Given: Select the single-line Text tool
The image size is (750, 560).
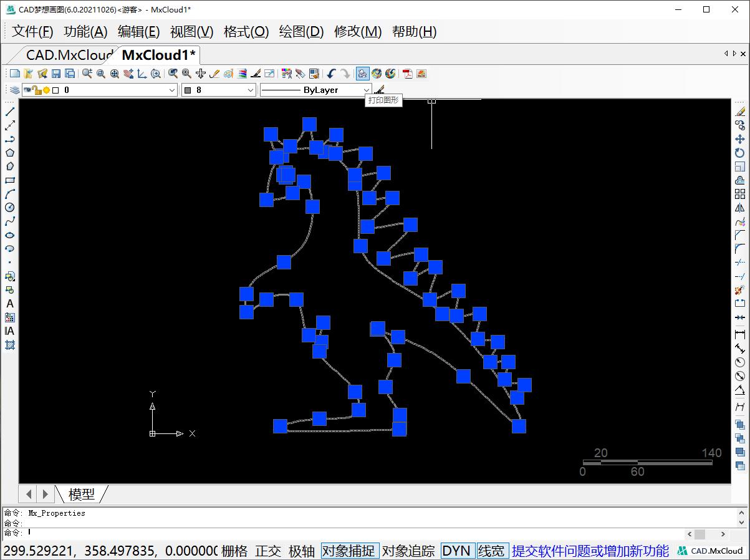Looking at the screenshot, I should click(x=10, y=304).
